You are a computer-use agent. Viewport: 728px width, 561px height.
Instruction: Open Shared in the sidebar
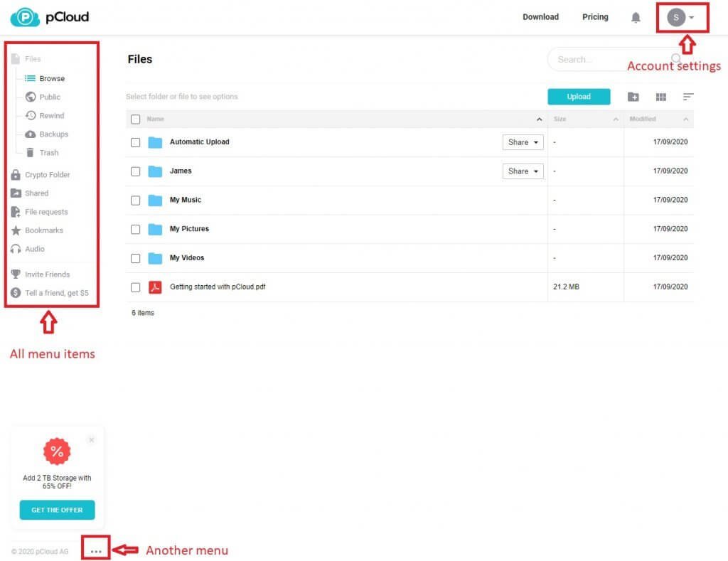[x=37, y=193]
